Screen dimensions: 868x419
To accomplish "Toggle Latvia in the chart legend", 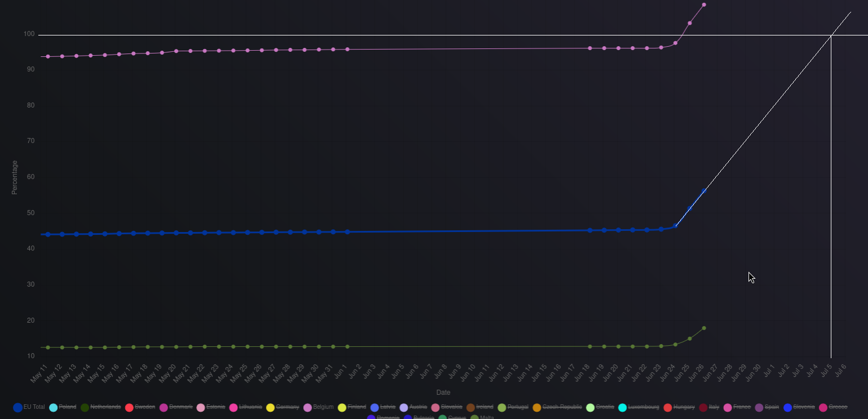I will pyautogui.click(x=383, y=407).
